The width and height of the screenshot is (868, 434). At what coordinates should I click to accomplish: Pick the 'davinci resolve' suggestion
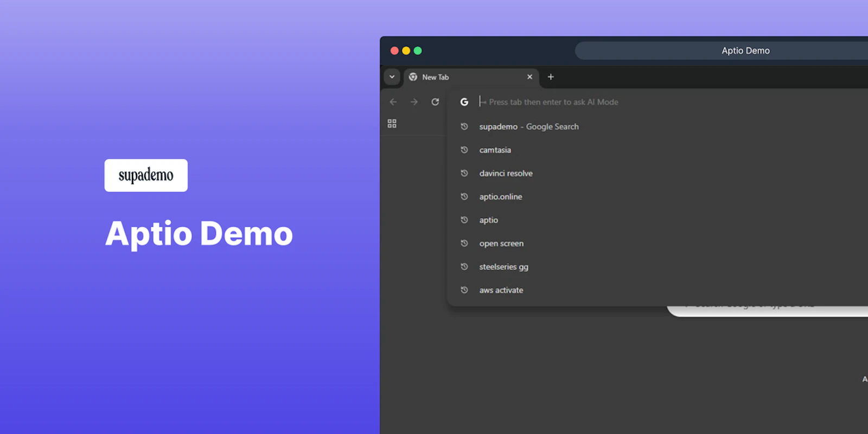pos(658,173)
